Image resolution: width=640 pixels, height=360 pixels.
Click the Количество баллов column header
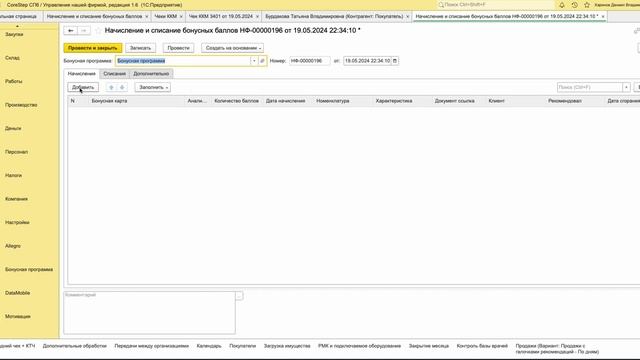pos(236,101)
